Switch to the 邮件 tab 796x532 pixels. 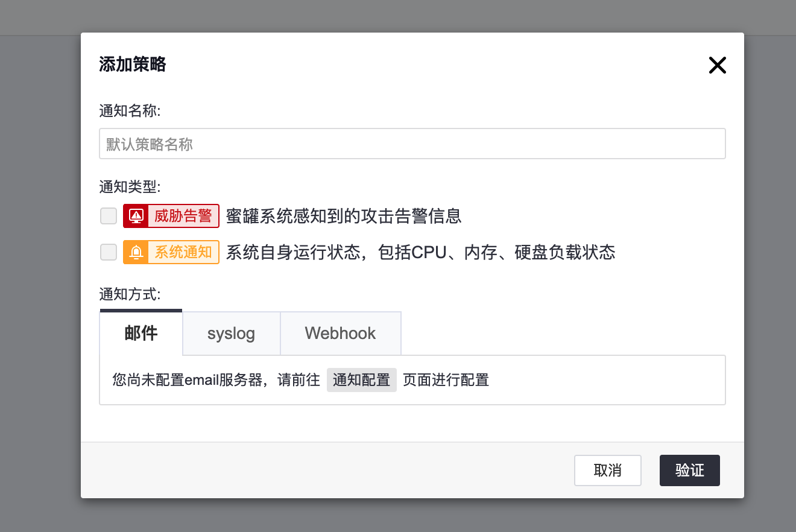(x=141, y=333)
